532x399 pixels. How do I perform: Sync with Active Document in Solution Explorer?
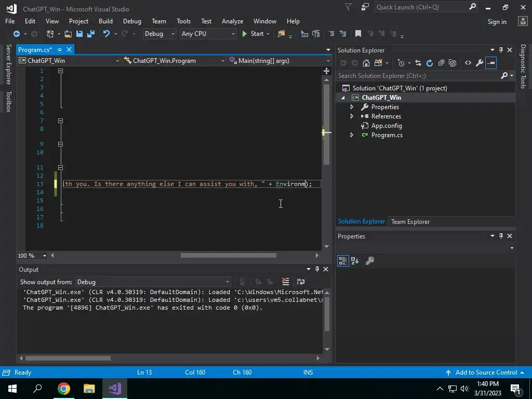point(418,63)
